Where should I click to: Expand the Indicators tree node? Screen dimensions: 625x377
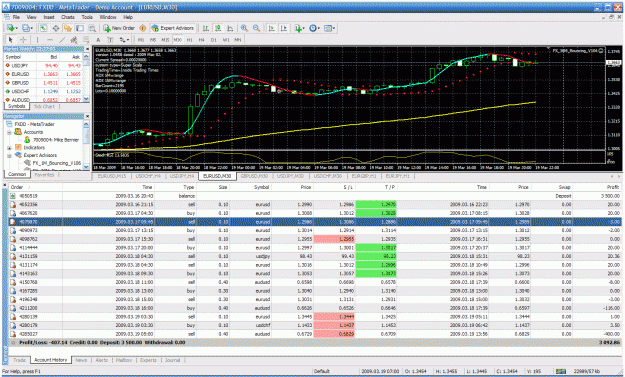10,147
